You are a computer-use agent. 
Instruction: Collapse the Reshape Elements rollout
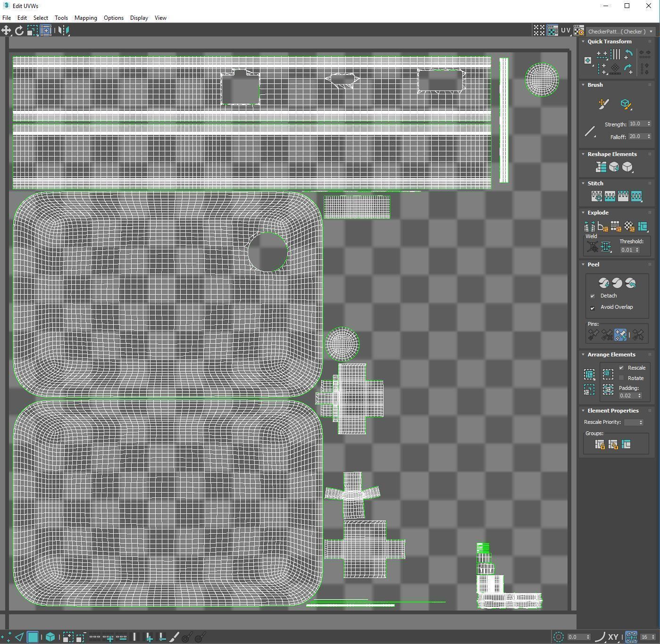pos(583,154)
